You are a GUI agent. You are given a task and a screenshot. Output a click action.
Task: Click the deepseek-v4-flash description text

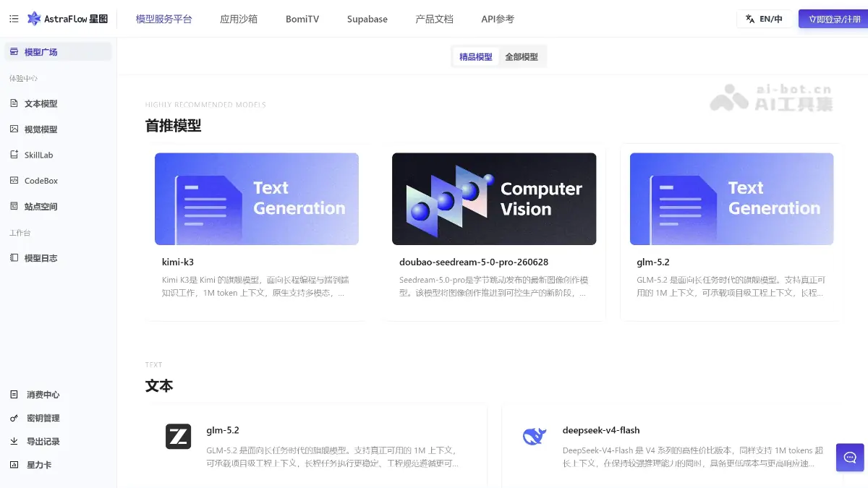click(x=693, y=456)
